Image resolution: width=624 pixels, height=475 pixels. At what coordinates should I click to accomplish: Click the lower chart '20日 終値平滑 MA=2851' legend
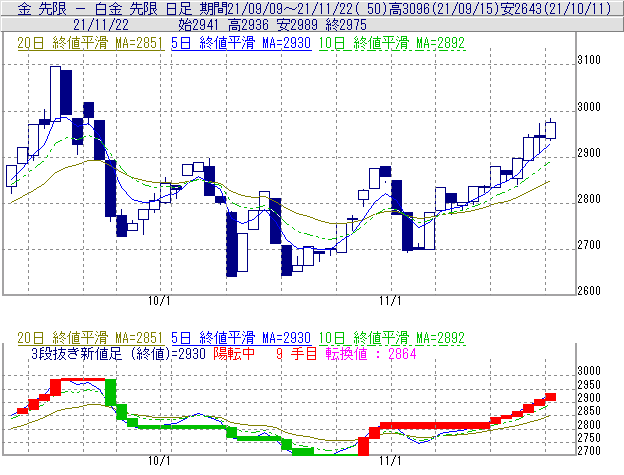(90, 338)
